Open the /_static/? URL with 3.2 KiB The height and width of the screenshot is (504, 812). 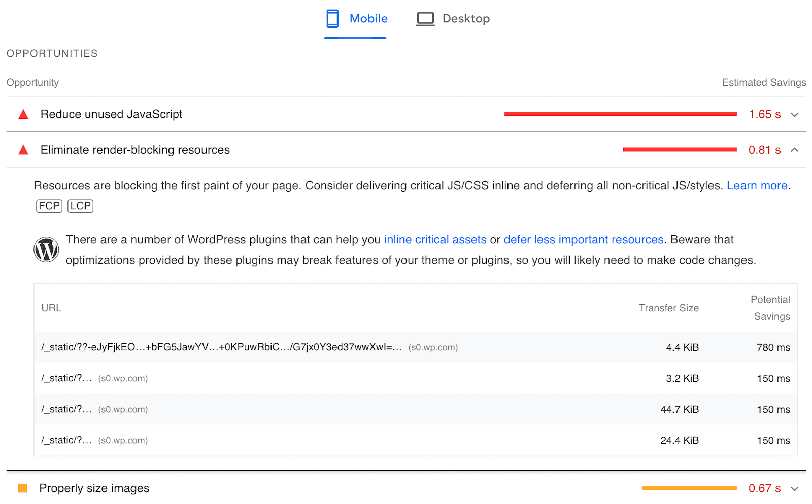point(66,378)
